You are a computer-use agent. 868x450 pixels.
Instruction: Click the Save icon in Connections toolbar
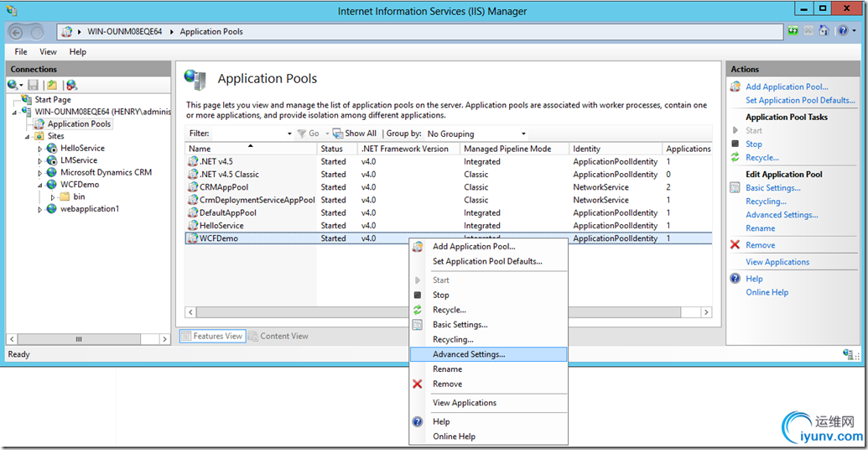(34, 85)
